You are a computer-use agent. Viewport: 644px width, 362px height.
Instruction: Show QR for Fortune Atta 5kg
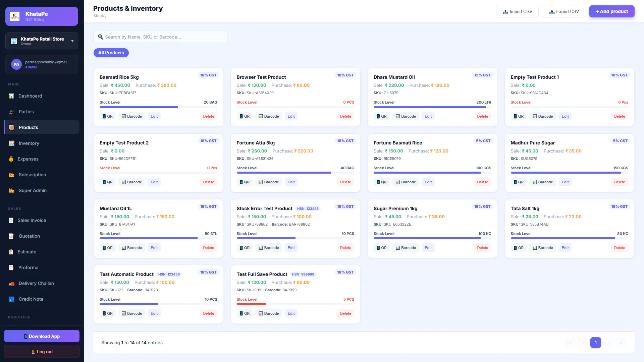point(245,182)
